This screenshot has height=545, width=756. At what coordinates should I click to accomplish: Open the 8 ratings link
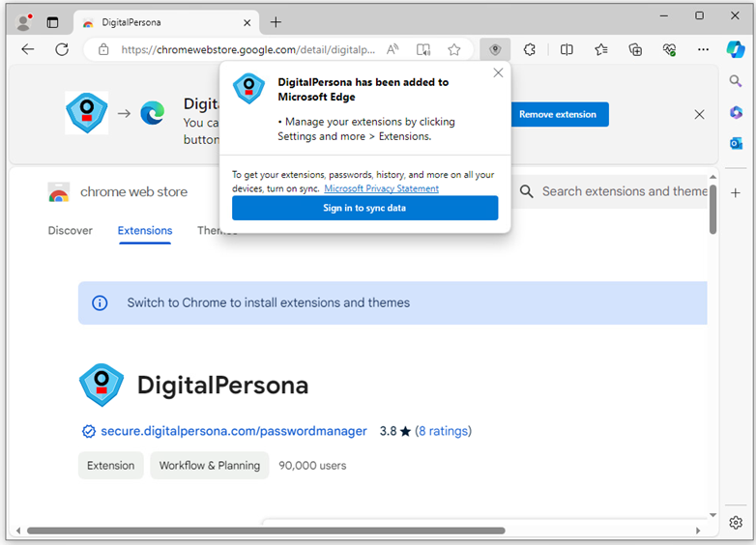[443, 431]
